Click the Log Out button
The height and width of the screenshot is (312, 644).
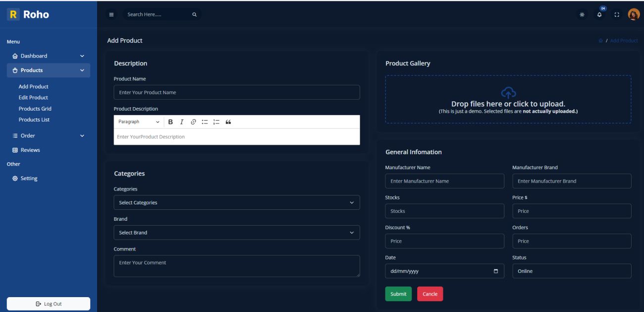click(x=48, y=303)
